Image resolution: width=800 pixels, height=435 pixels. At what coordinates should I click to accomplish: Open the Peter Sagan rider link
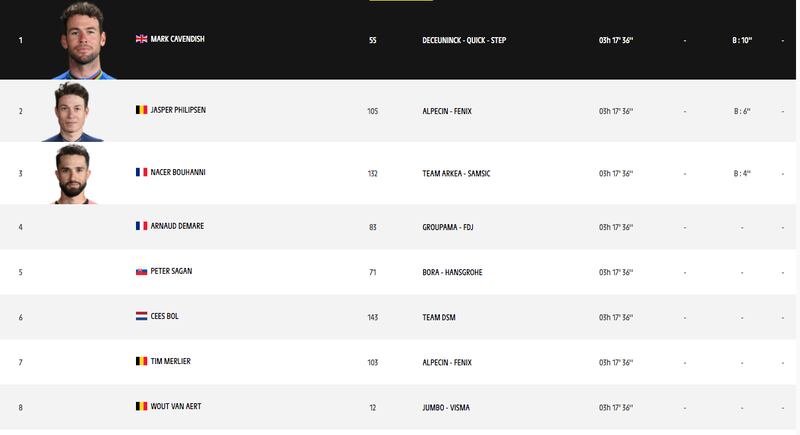click(171, 271)
